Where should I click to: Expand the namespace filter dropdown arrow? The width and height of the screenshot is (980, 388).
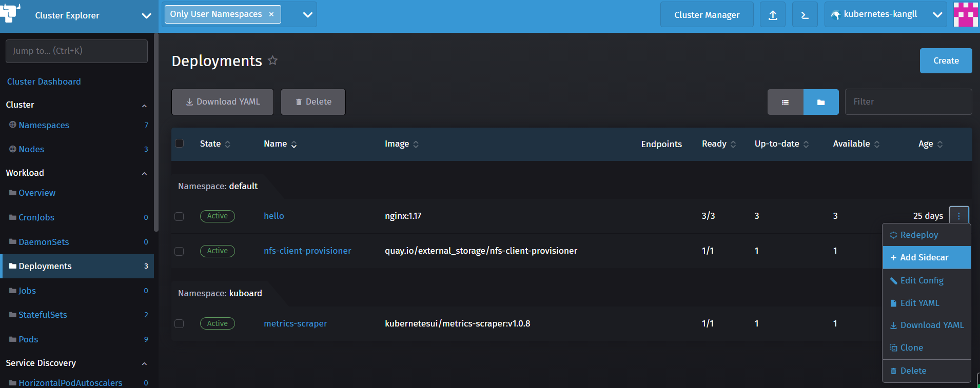(x=308, y=15)
